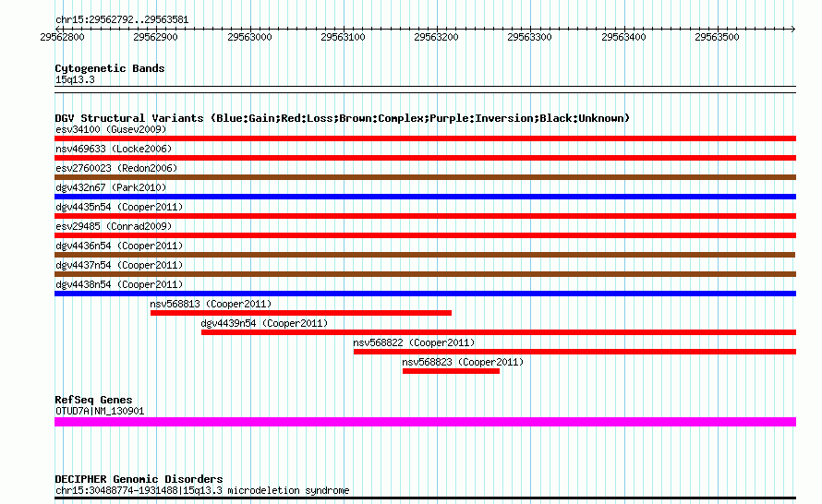This screenshot has width=822, height=504.
Task: Select the nsv568813 (Cooper2011) red bar
Action: [301, 313]
